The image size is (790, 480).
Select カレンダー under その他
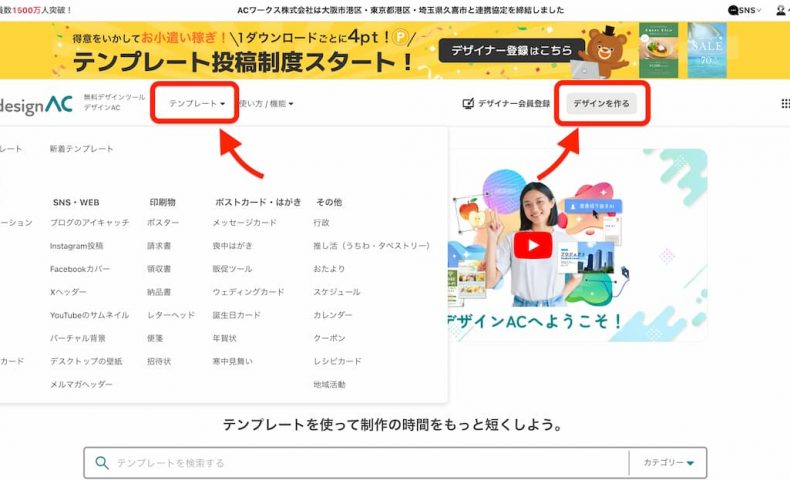pos(333,315)
